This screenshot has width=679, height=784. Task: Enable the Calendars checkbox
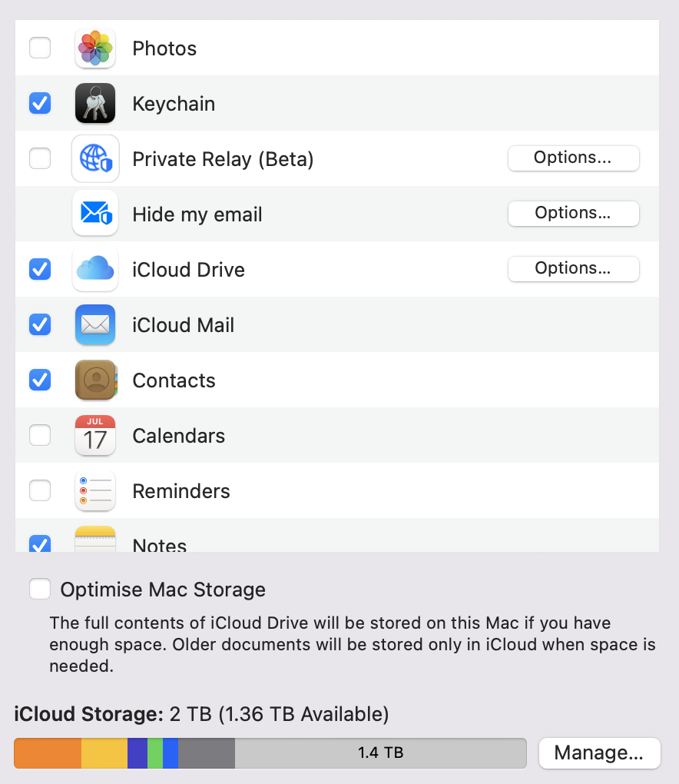tap(40, 435)
